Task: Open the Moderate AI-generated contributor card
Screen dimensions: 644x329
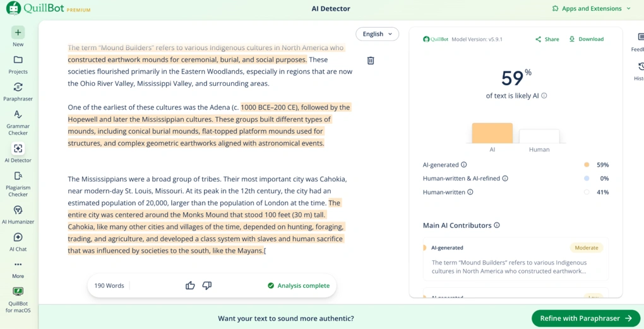Action: 515,259
